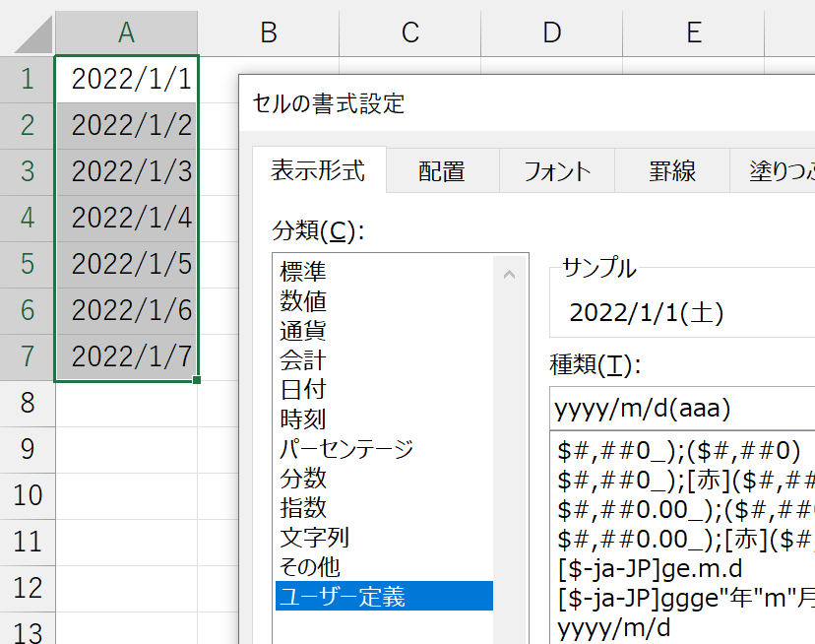Switch to the 配置 tab
This screenshot has width=815, height=644.
click(442, 171)
